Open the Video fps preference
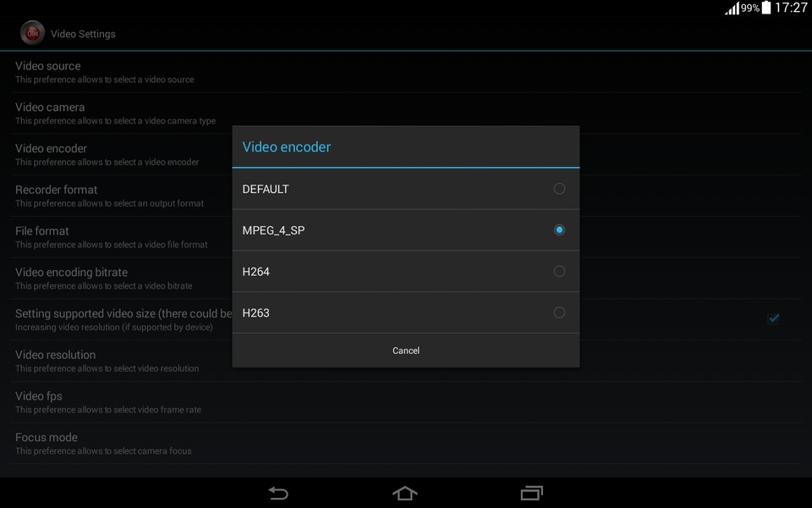The width and height of the screenshot is (812, 508). [406, 402]
